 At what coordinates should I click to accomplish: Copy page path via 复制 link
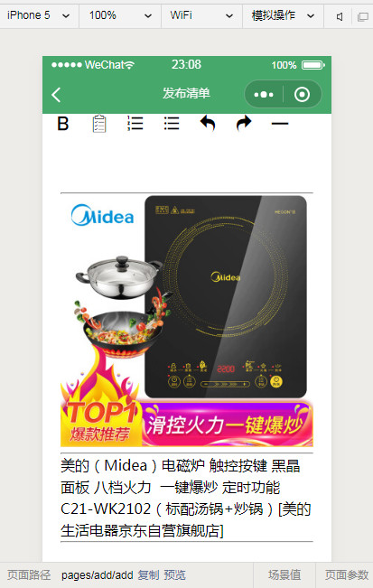(148, 574)
